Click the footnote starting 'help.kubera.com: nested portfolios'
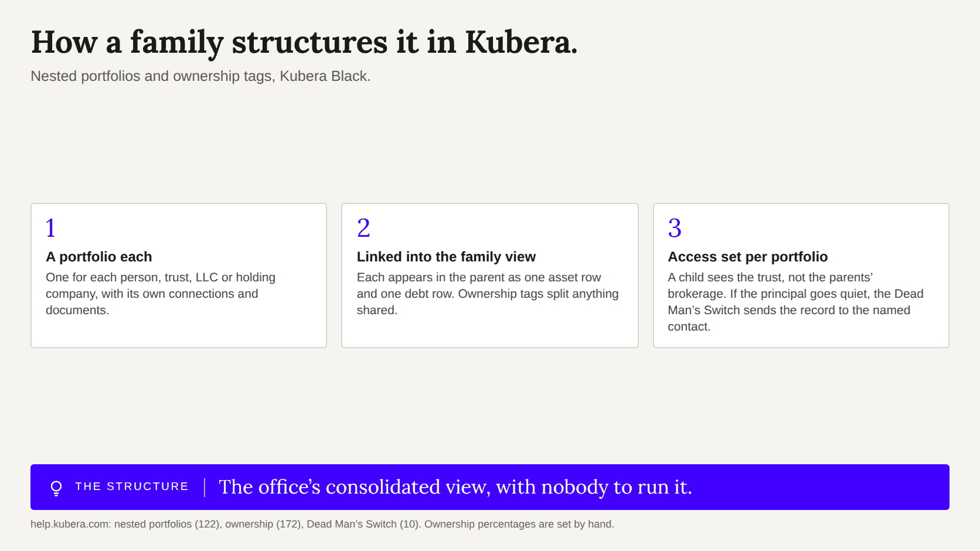This screenshot has height=551, width=980. tap(322, 524)
